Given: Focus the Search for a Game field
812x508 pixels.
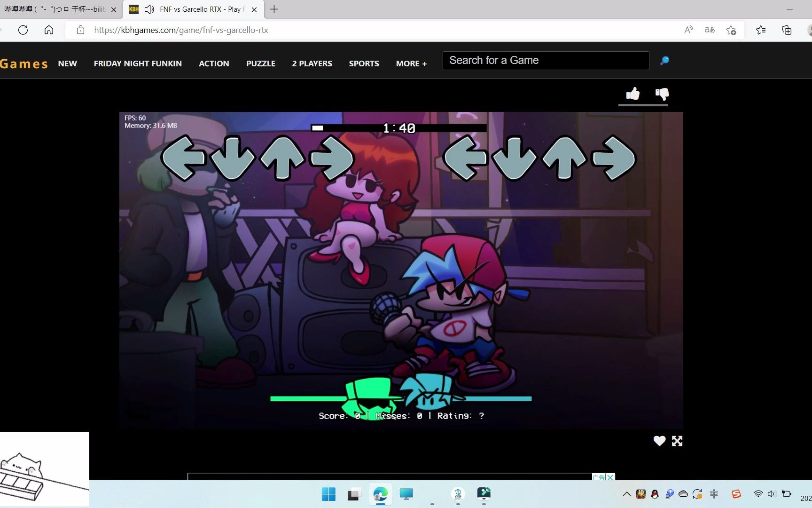Looking at the screenshot, I should 546,61.
